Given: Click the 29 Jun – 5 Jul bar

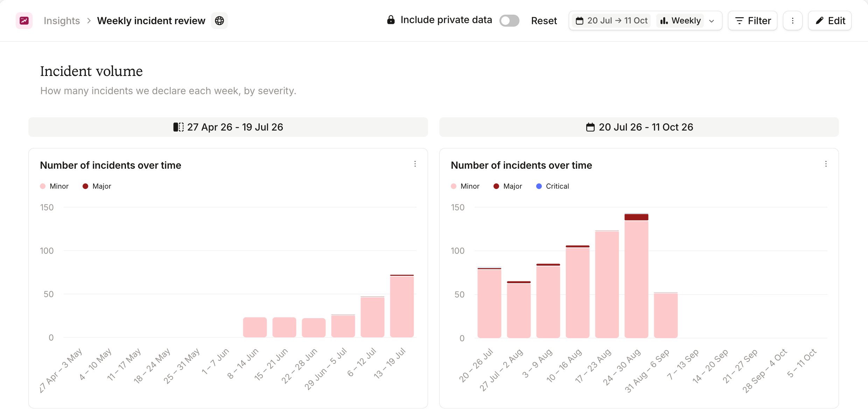Looking at the screenshot, I should (343, 326).
